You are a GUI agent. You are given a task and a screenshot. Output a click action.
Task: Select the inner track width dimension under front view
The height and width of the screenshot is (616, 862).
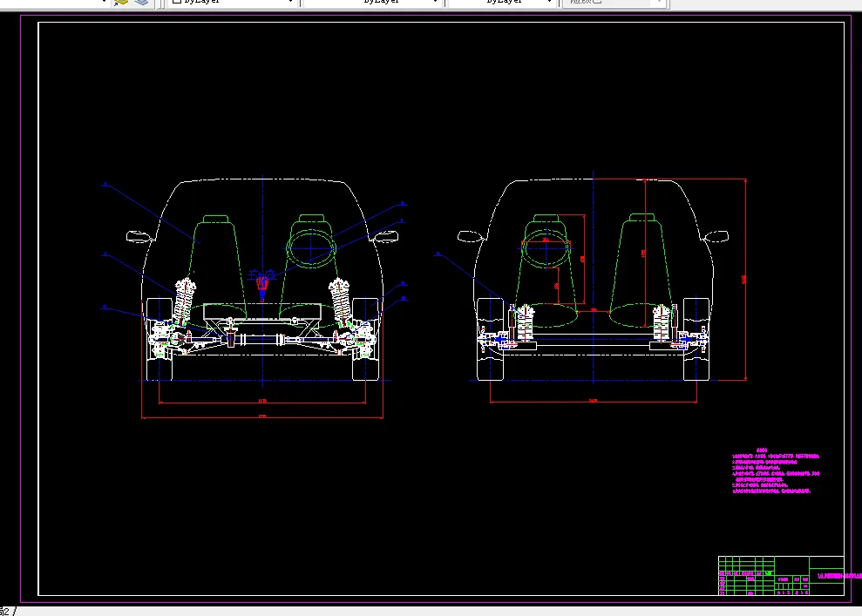pyautogui.click(x=262, y=402)
